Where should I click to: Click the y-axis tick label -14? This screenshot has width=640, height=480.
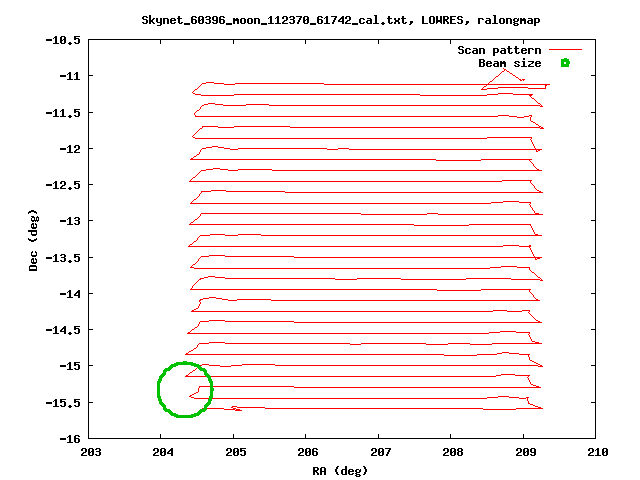70,293
